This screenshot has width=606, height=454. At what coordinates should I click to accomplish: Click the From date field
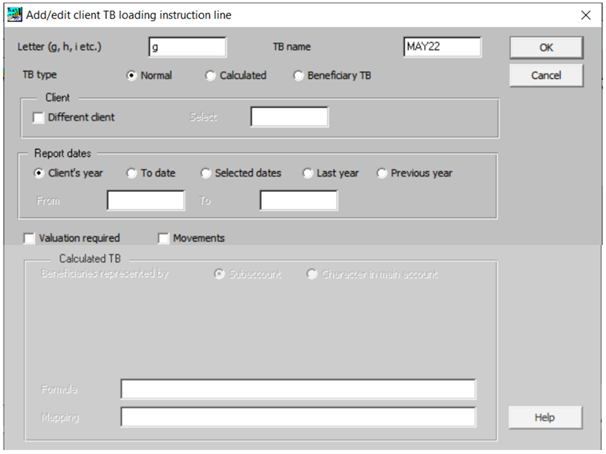(x=146, y=200)
